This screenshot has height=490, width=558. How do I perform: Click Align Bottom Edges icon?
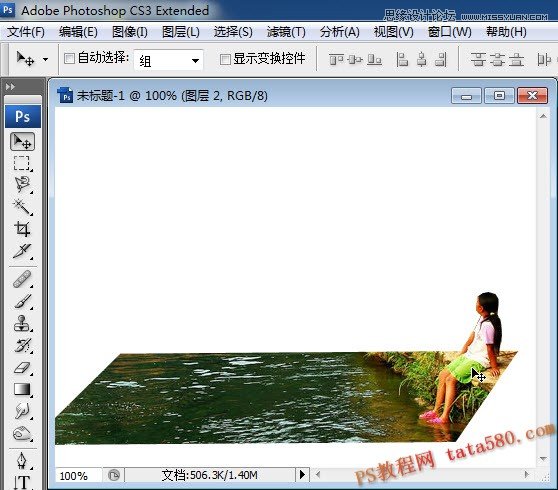pos(374,59)
